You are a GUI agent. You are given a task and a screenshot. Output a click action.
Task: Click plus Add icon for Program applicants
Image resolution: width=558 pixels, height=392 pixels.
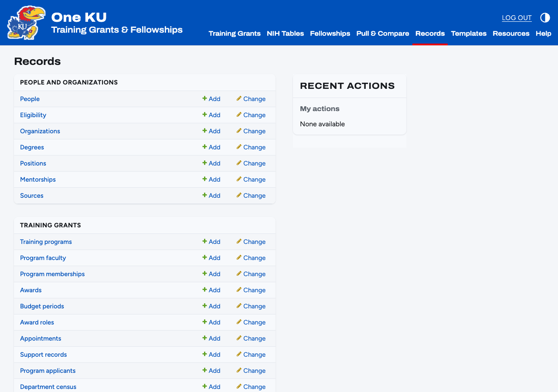(x=204, y=370)
